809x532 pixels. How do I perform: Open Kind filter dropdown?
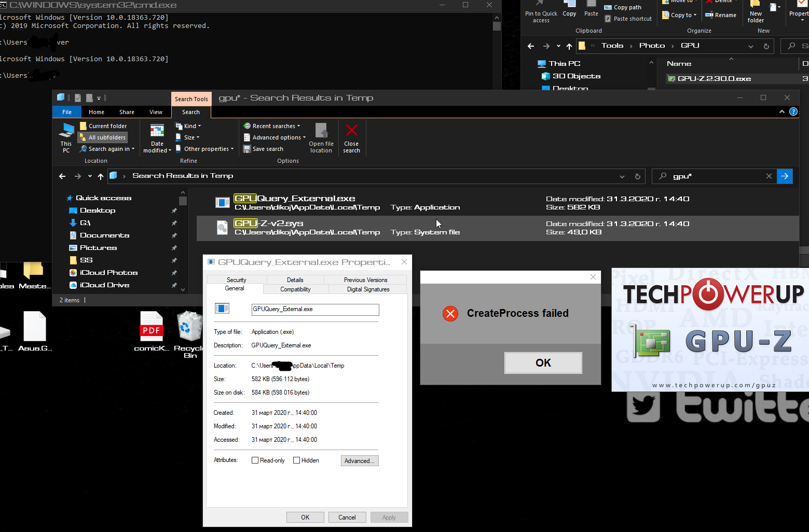[188, 126]
